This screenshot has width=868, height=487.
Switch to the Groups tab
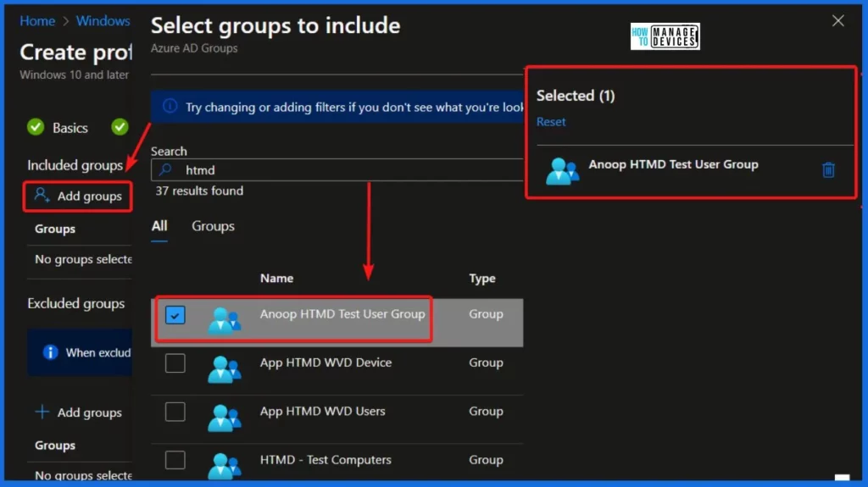213,226
